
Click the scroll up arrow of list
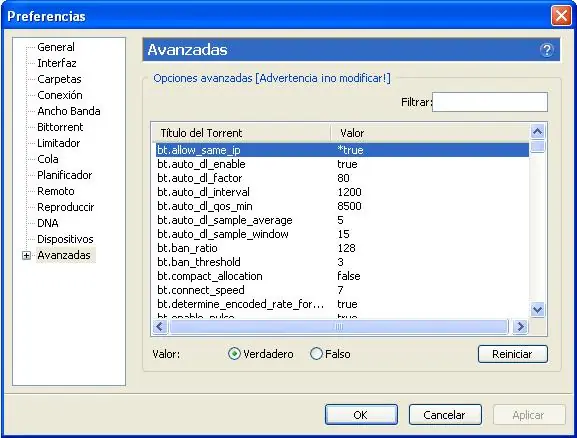537,131
